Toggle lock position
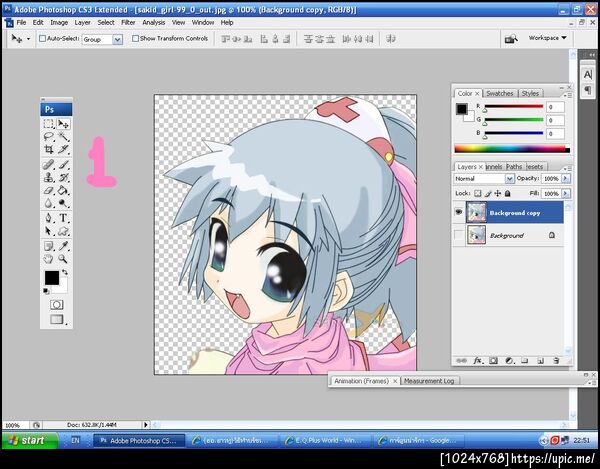 tap(498, 194)
